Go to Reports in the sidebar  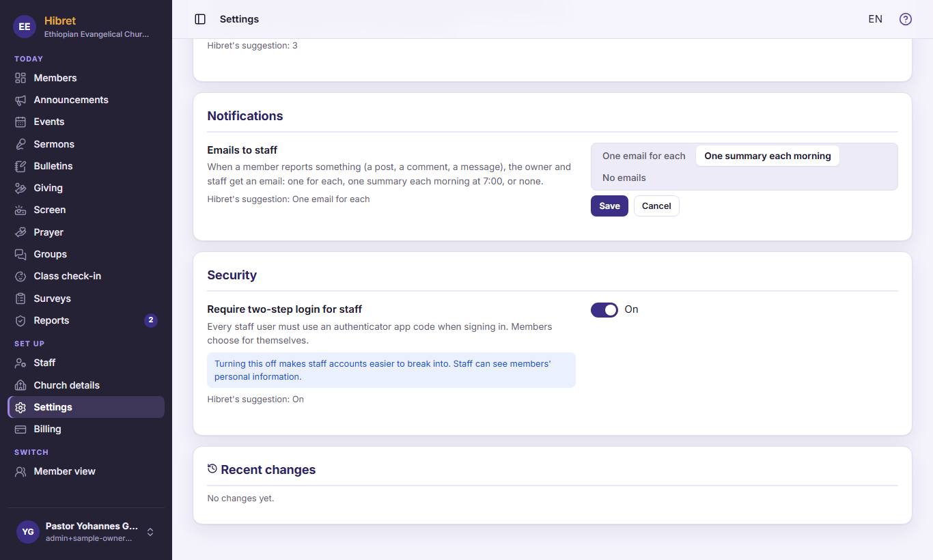pos(86,320)
